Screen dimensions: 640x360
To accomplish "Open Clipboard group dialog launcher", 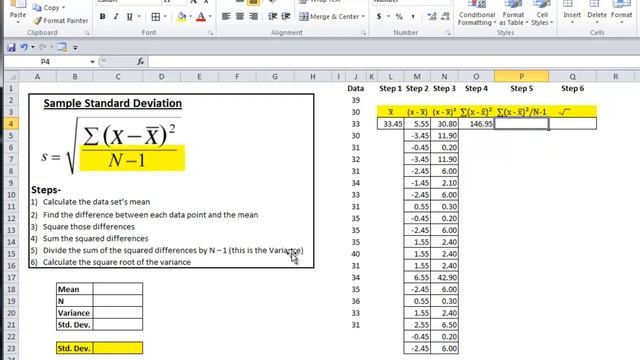I will pyautogui.click(x=87, y=33).
